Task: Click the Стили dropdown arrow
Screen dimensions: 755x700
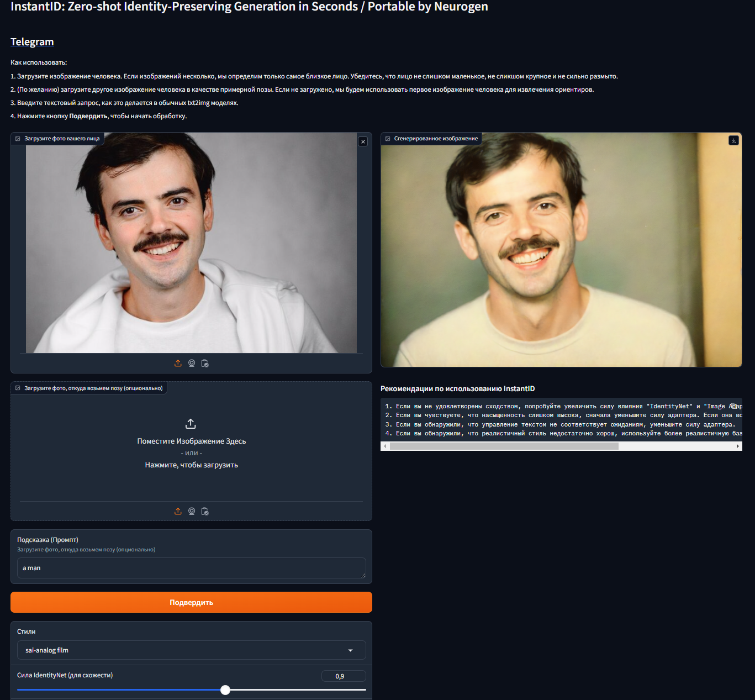Action: [350, 650]
